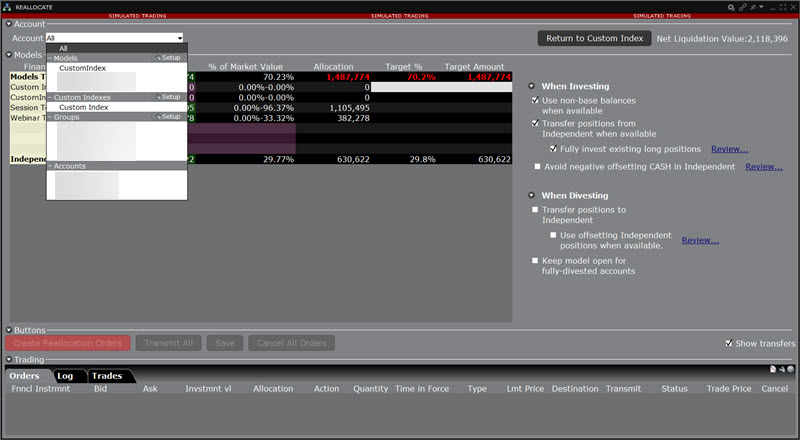The width and height of the screenshot is (800, 440).
Task: Select All in the account dropdown
Action: [117, 48]
